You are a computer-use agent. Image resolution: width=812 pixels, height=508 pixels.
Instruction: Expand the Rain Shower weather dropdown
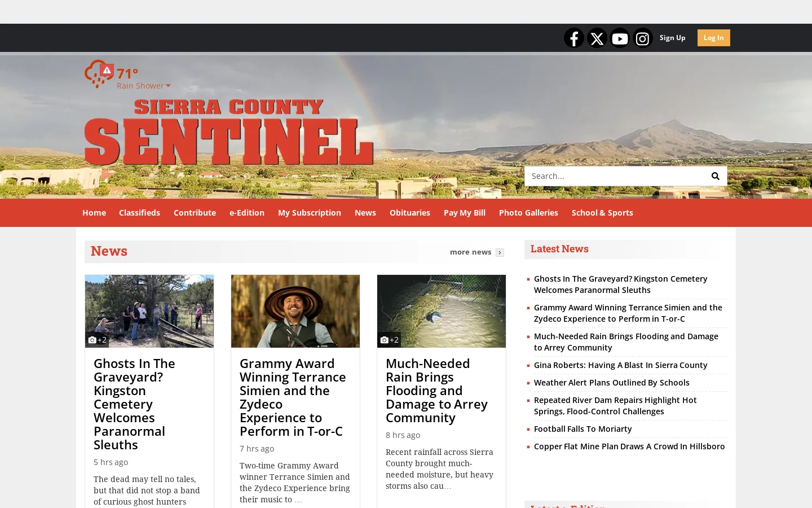143,86
